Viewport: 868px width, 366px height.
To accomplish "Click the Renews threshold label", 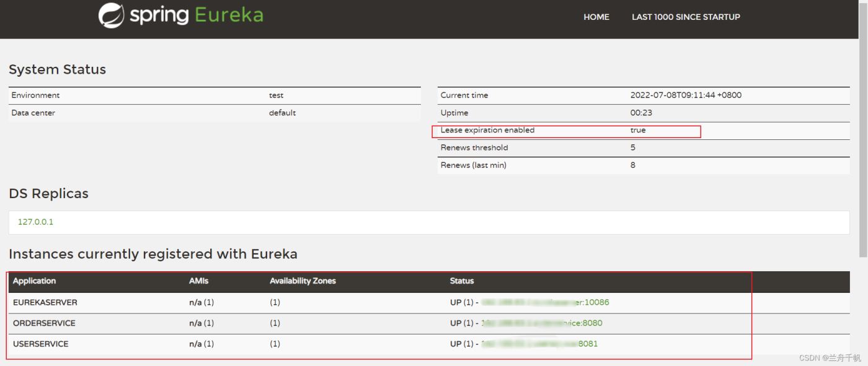I will tap(474, 147).
